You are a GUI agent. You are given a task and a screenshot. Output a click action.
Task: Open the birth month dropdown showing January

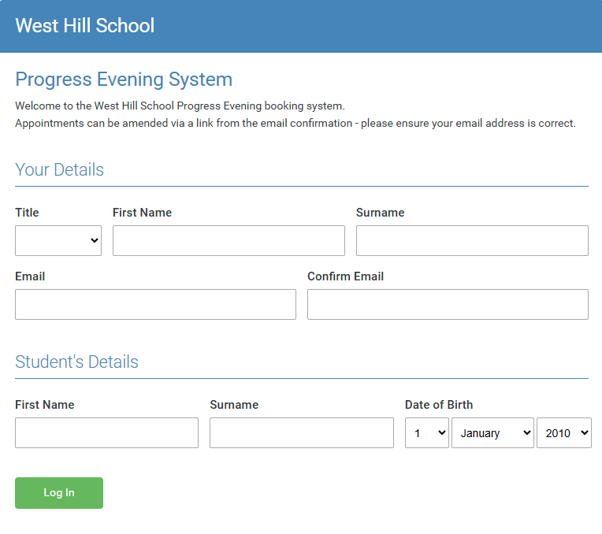pyautogui.click(x=492, y=433)
